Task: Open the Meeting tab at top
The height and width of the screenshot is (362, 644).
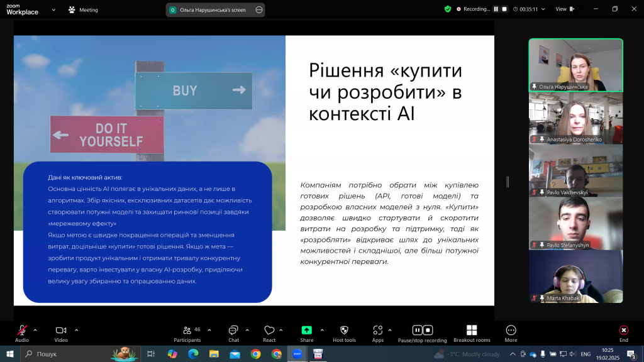Action: coord(82,10)
